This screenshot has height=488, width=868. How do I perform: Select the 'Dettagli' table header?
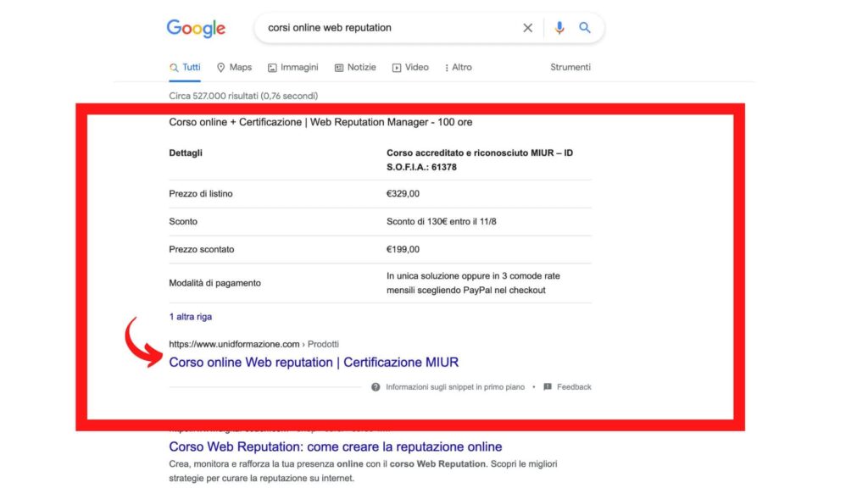[186, 152]
